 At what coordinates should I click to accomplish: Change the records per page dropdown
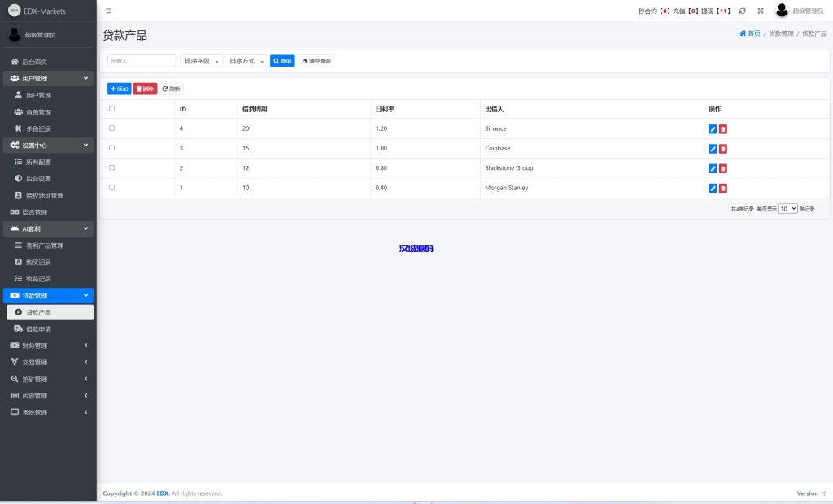787,209
